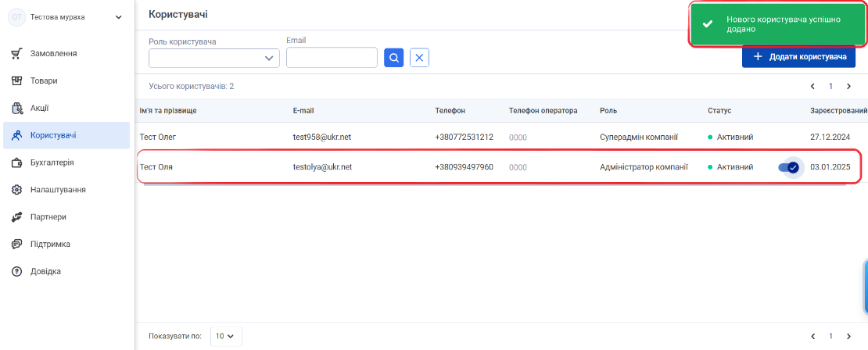Select page 1 in top pagination

click(x=830, y=86)
